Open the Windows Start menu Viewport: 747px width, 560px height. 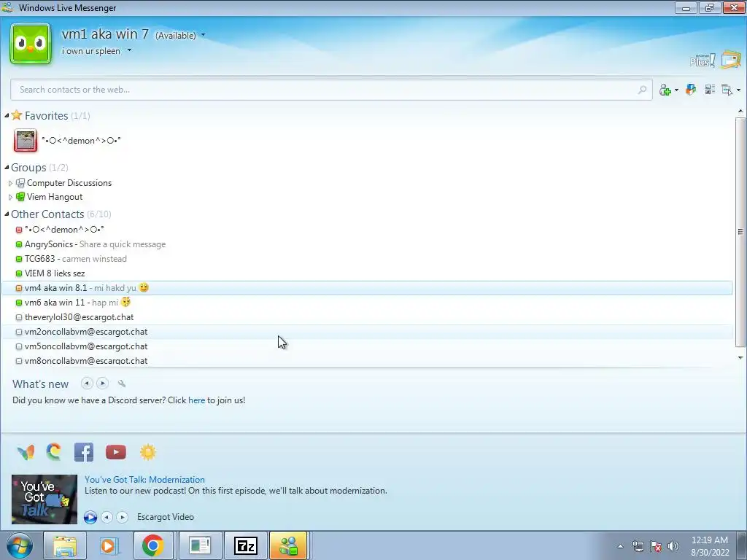click(18, 545)
